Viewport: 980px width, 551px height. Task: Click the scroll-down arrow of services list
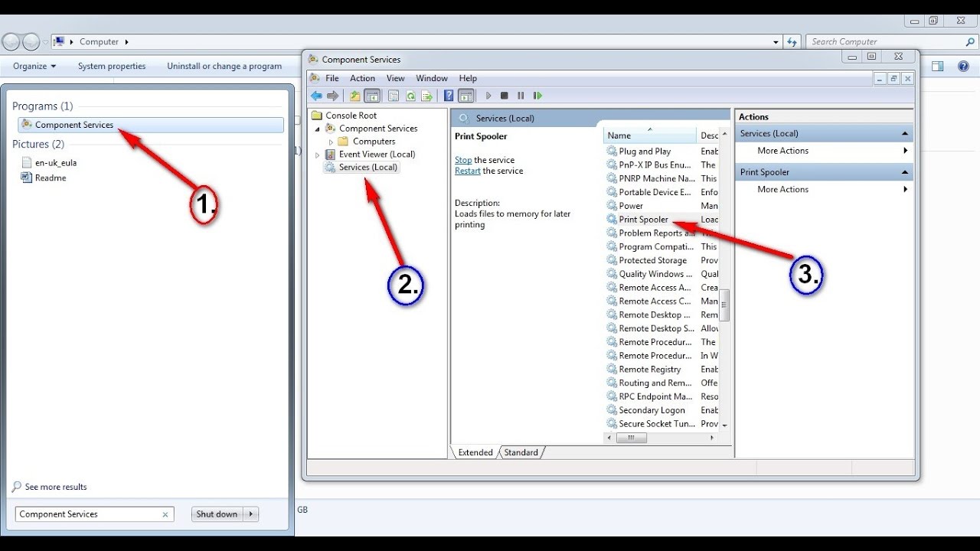click(724, 425)
